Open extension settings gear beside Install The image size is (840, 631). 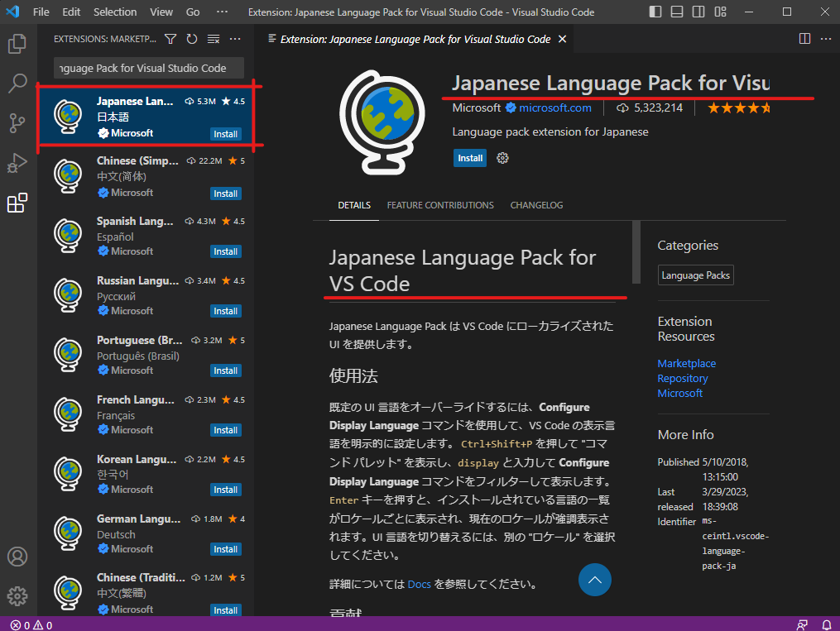(502, 158)
